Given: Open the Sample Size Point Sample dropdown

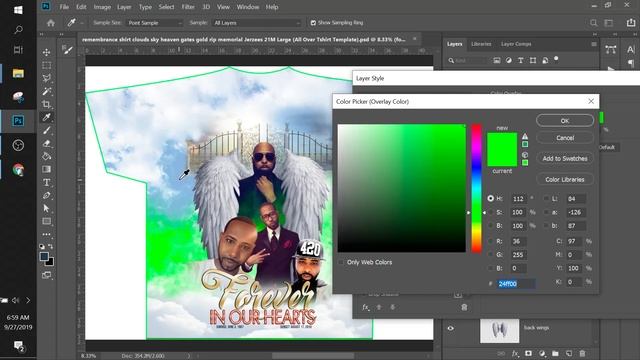Looking at the screenshot, I should point(155,23).
